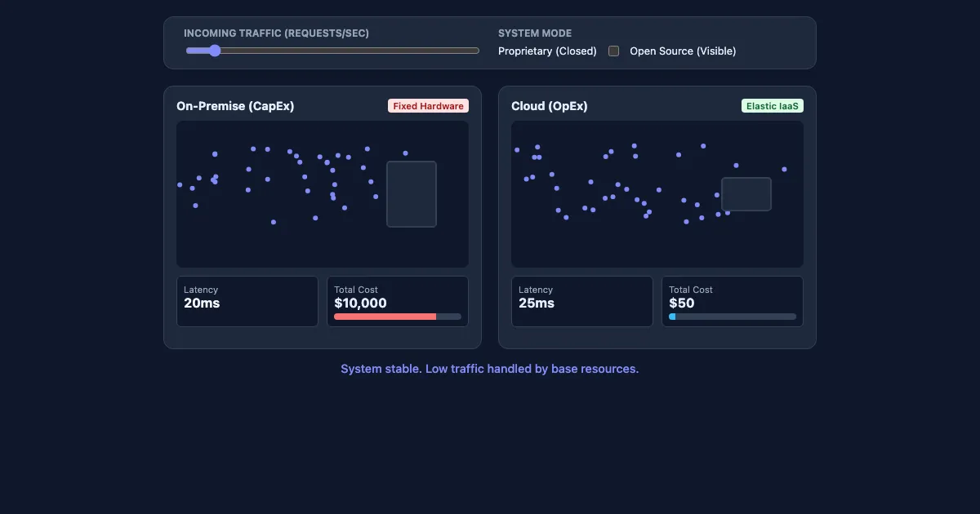Image resolution: width=980 pixels, height=514 pixels.
Task: Click the Elastic IaaS badge
Action: pyautogui.click(x=773, y=106)
